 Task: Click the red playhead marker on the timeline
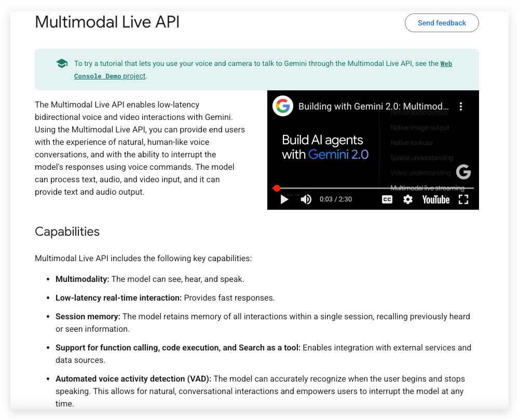pyautogui.click(x=277, y=188)
